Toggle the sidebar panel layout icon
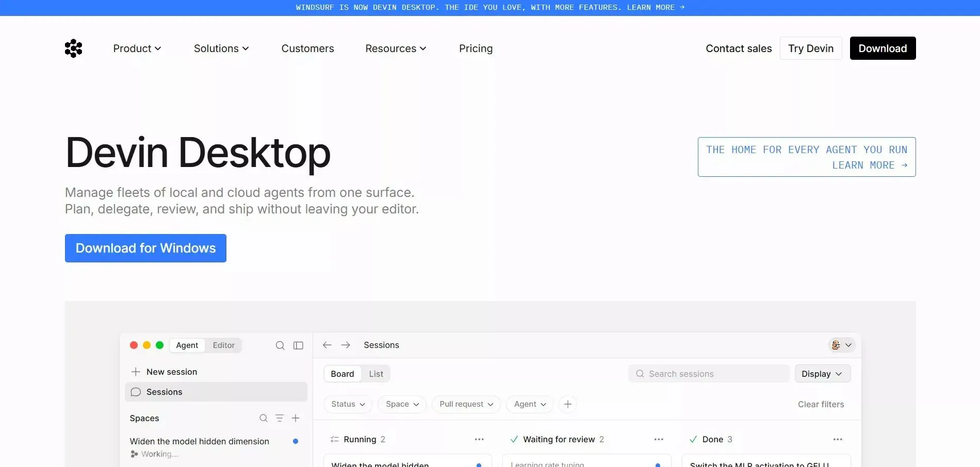 (298, 345)
